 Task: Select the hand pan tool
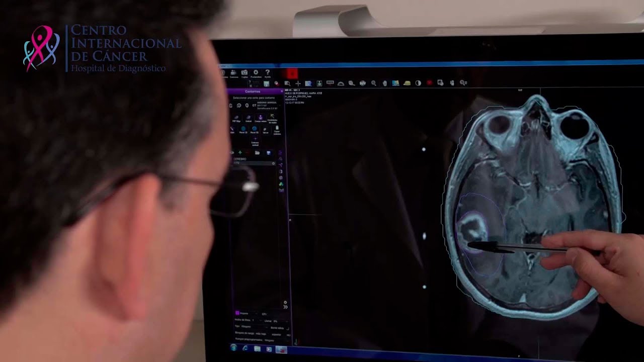(385, 83)
